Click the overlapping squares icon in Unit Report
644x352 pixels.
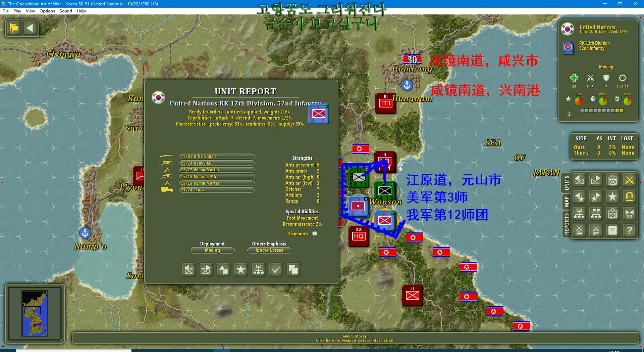(293, 270)
